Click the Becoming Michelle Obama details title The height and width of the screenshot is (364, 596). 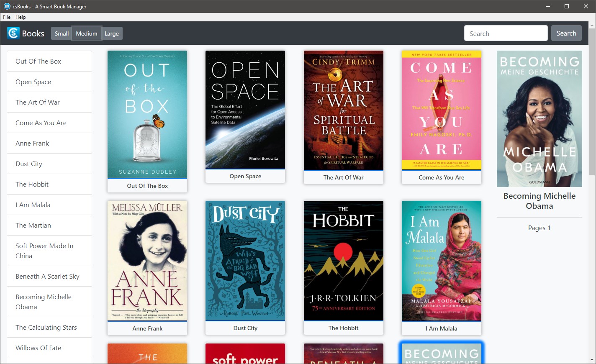tap(539, 201)
